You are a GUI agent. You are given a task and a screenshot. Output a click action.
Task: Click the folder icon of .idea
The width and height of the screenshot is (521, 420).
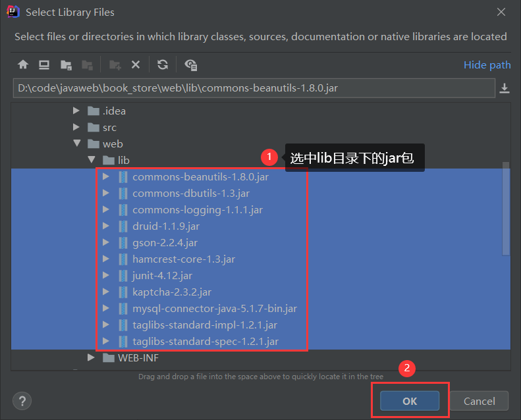(x=94, y=111)
